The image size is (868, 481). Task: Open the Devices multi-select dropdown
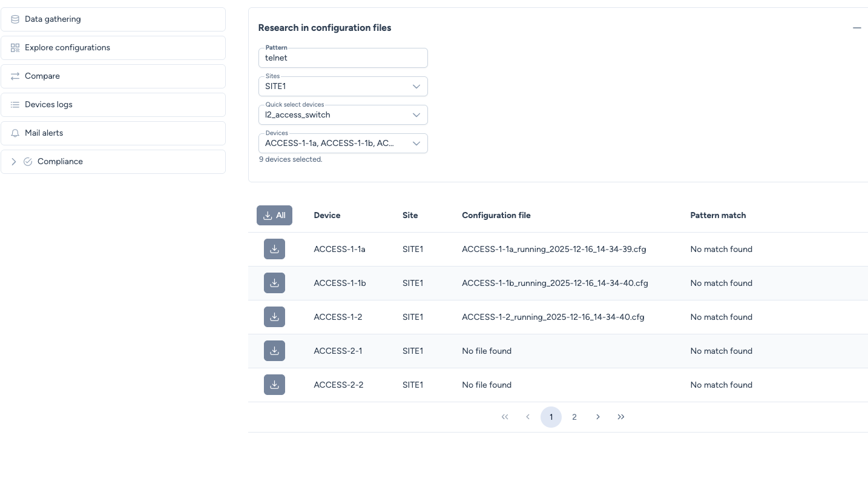pos(343,144)
